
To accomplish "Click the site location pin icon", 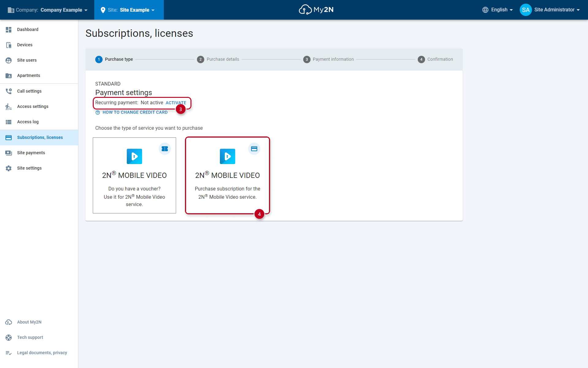I will [x=103, y=10].
